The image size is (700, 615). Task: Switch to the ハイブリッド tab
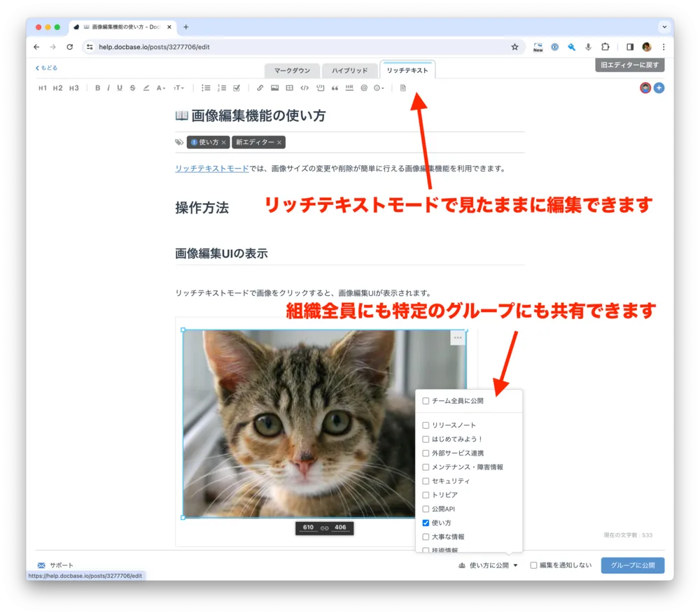point(349,71)
